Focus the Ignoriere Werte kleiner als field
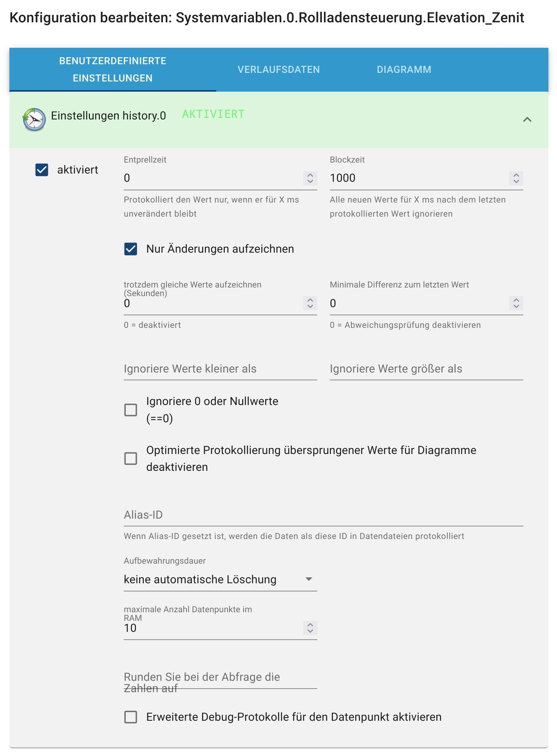Image resolution: width=557 pixels, height=756 pixels. [x=220, y=369]
